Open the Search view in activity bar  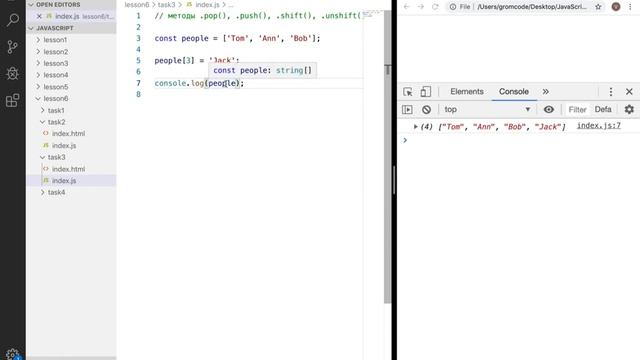[x=13, y=20]
